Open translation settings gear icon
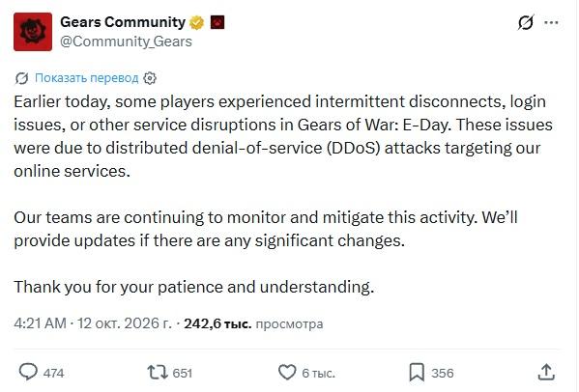This screenshot has width=579, height=392. tap(150, 78)
